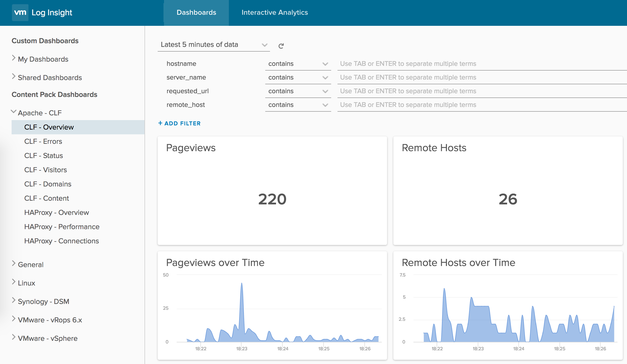This screenshot has width=627, height=364.
Task: Expand the Shared Dashboards tree node
Action: [14, 76]
